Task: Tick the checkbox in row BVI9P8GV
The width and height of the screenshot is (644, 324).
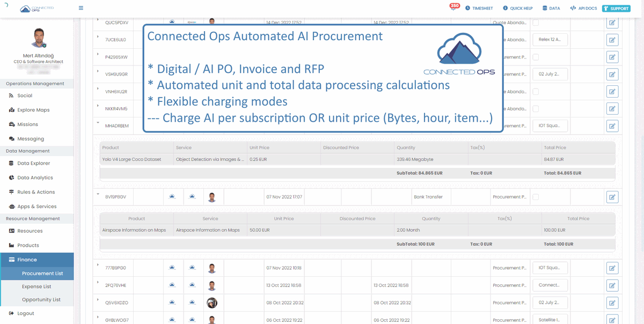Action: (536, 197)
